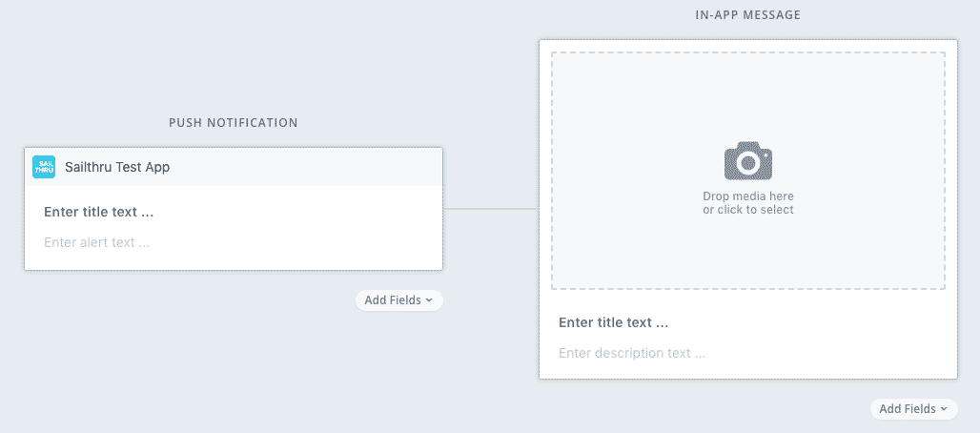Click the 'PUSH NOTIFICATION' heading
Screen dimensions: 980x433
pos(234,123)
